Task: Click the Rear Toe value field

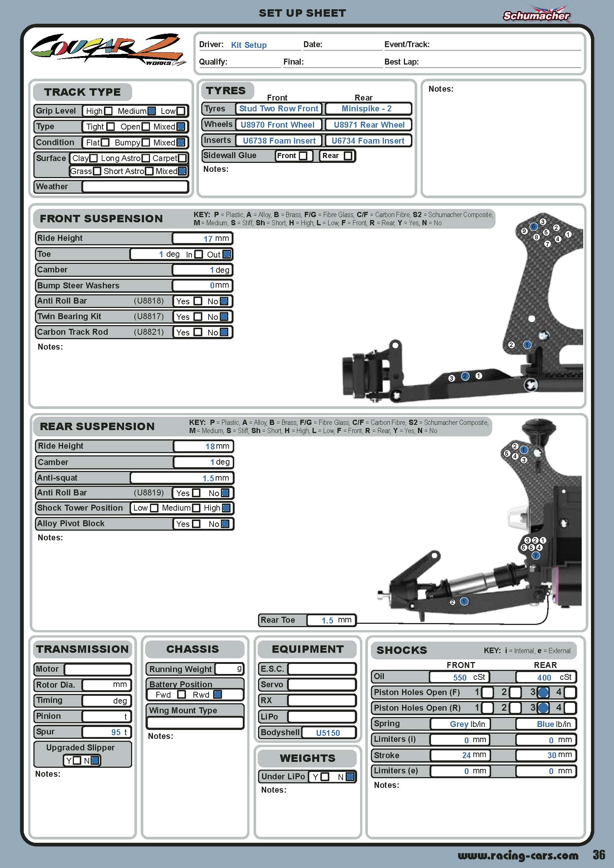Action: [331, 620]
